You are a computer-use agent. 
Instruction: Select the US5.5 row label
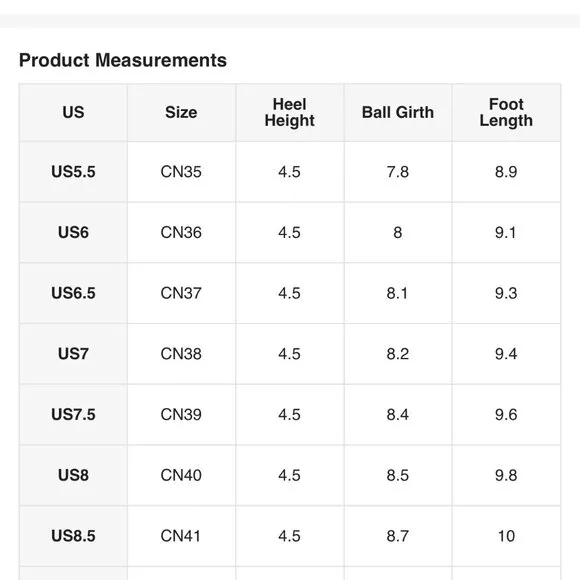(73, 172)
